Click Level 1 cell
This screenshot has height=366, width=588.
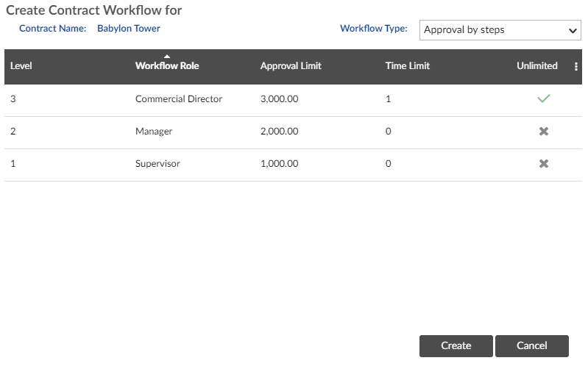click(x=13, y=164)
